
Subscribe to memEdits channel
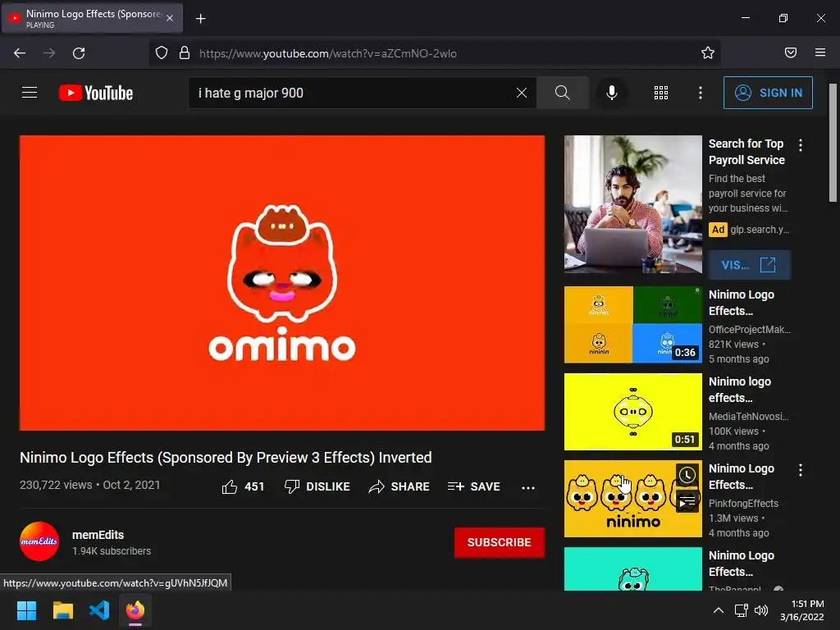(x=500, y=542)
